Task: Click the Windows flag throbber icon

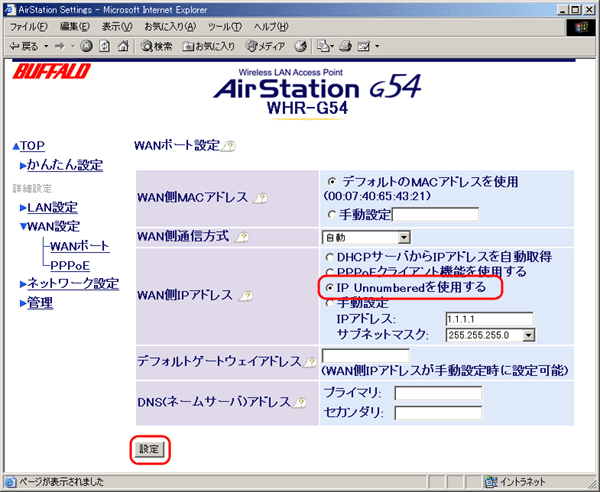Action: coord(581,28)
